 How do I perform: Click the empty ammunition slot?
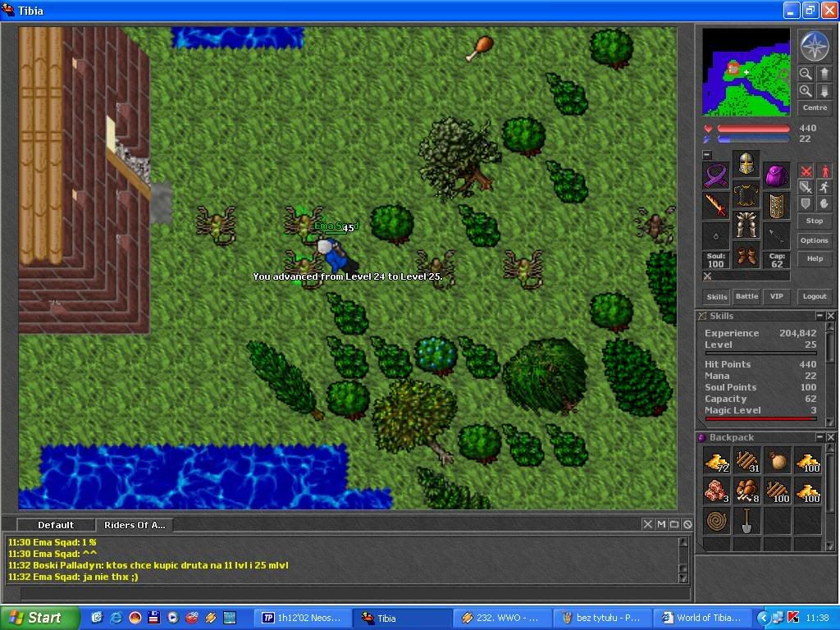[776, 236]
